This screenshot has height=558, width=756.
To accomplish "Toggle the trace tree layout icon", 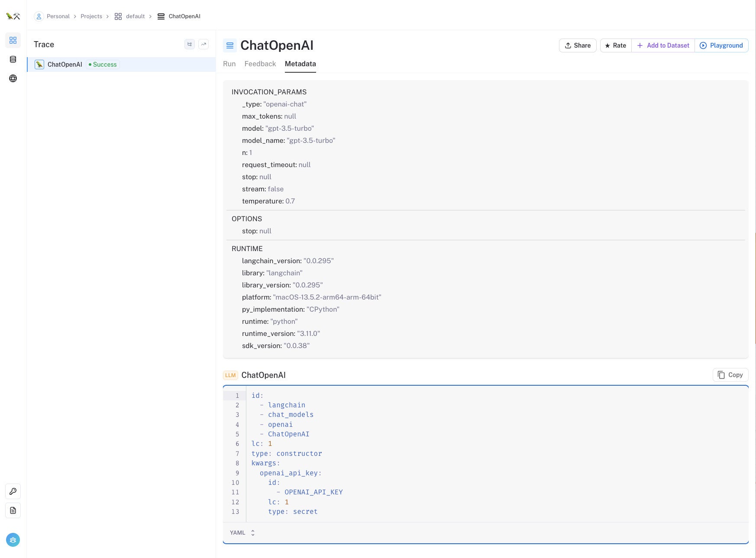I will pyautogui.click(x=190, y=44).
